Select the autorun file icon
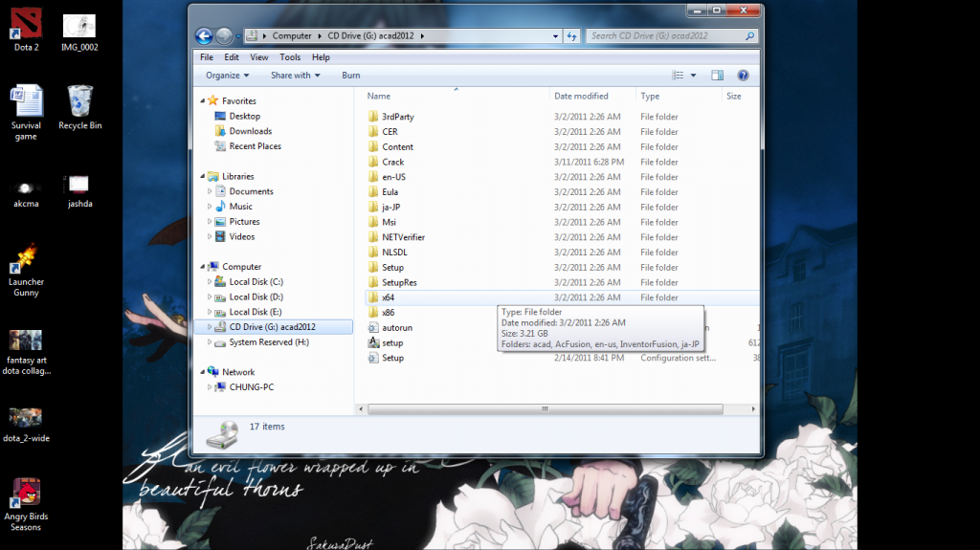The height and width of the screenshot is (550, 980). [373, 327]
